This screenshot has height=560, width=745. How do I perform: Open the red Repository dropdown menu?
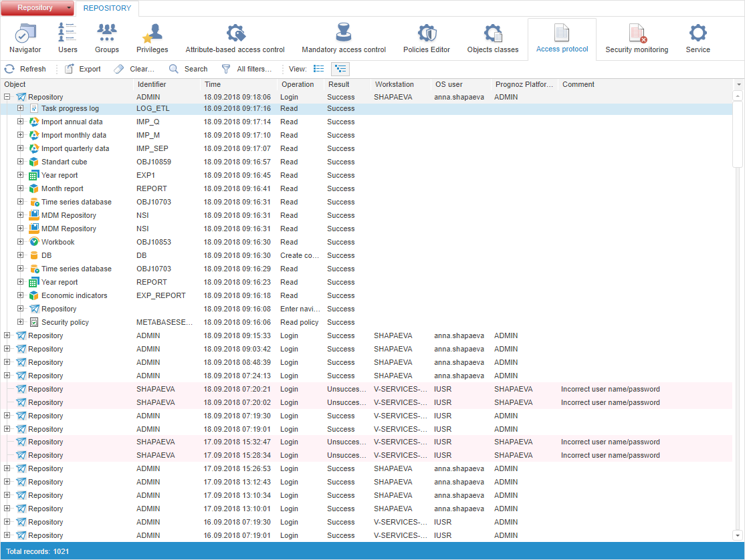click(38, 8)
